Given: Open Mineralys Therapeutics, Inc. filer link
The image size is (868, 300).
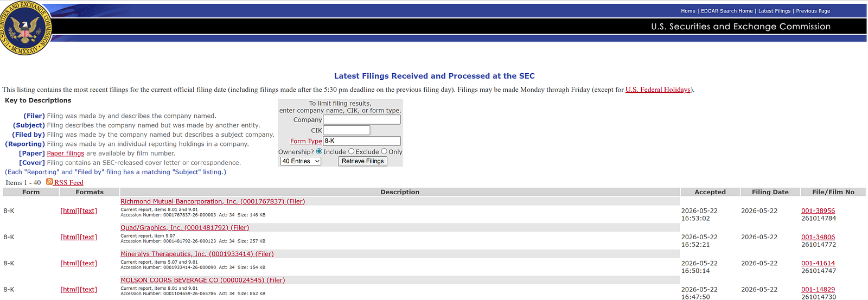Looking at the screenshot, I should tap(197, 253).
